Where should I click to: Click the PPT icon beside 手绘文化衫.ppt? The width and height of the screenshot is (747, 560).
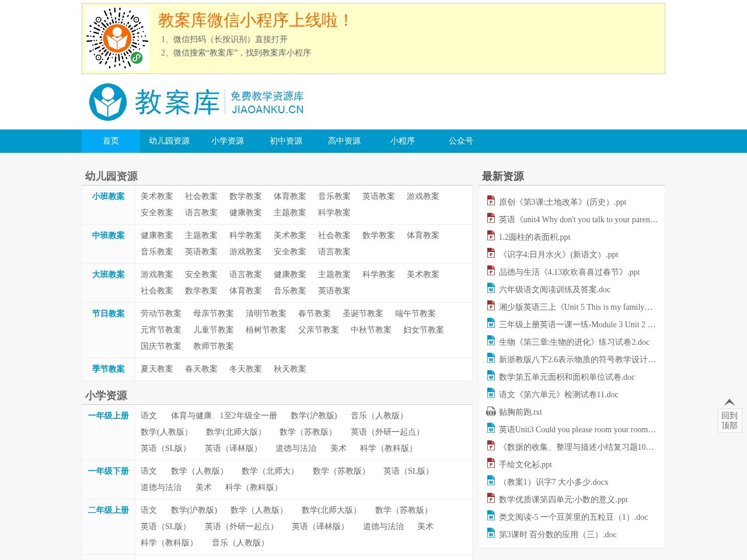point(491,463)
